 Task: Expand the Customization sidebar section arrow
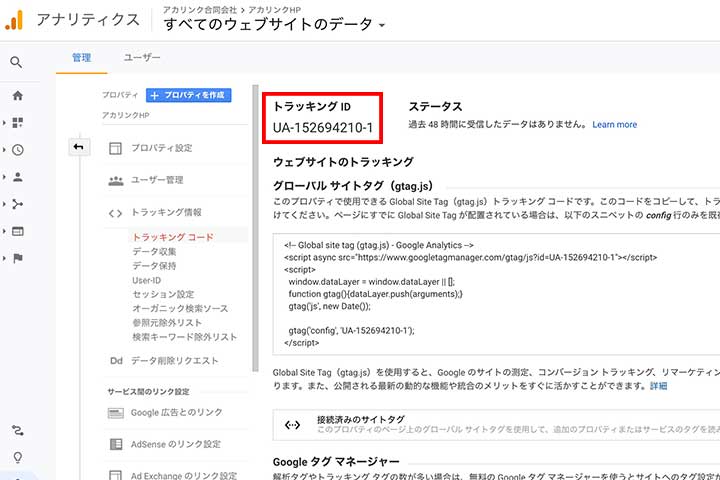tap(4, 123)
